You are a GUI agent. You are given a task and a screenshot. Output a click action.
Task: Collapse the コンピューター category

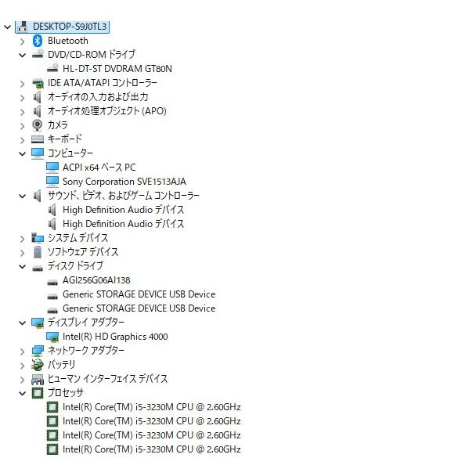[x=22, y=154]
